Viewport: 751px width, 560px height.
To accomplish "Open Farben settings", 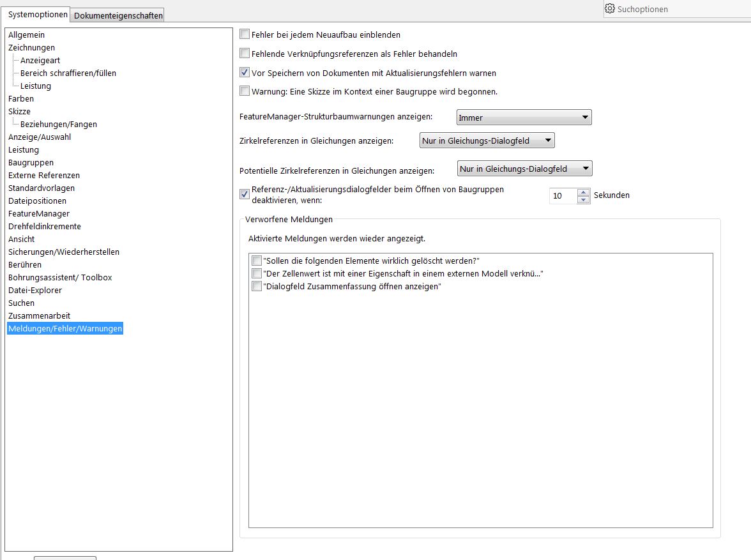I will point(21,99).
